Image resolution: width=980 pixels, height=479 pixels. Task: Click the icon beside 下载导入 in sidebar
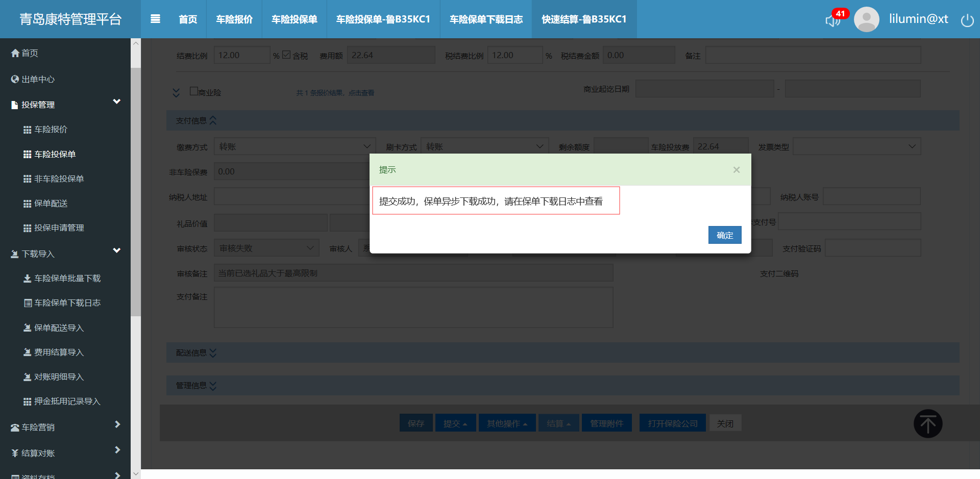(x=15, y=254)
